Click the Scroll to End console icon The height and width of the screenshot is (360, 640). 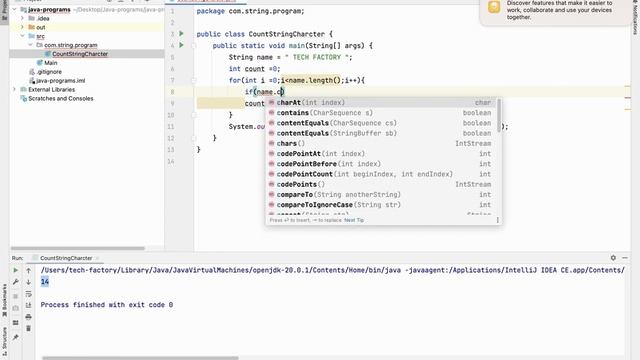point(29,305)
